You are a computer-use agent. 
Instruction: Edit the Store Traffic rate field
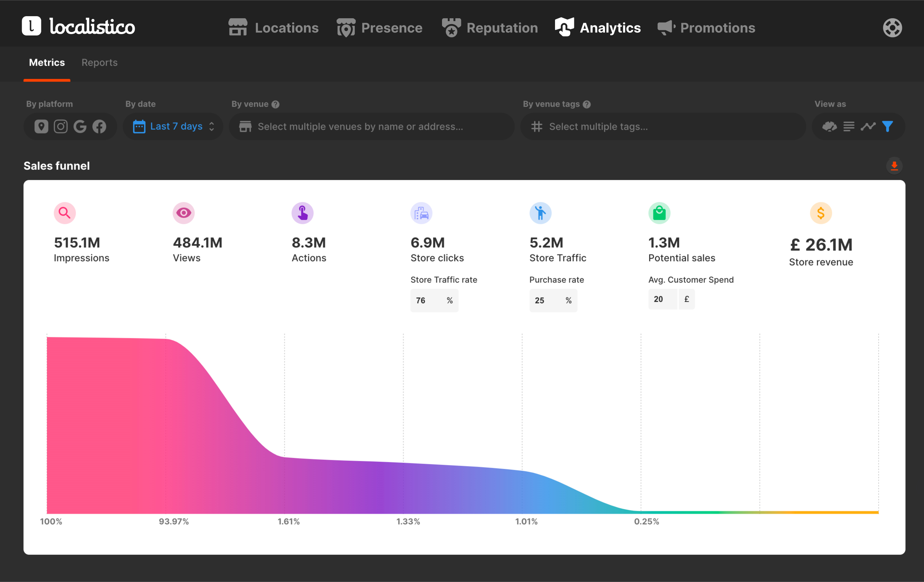click(434, 300)
